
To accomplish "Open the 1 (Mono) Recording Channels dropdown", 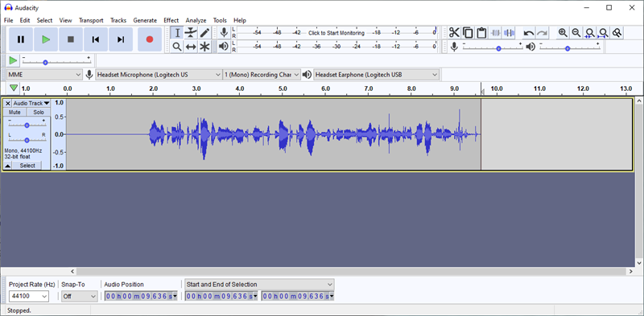I will [262, 75].
